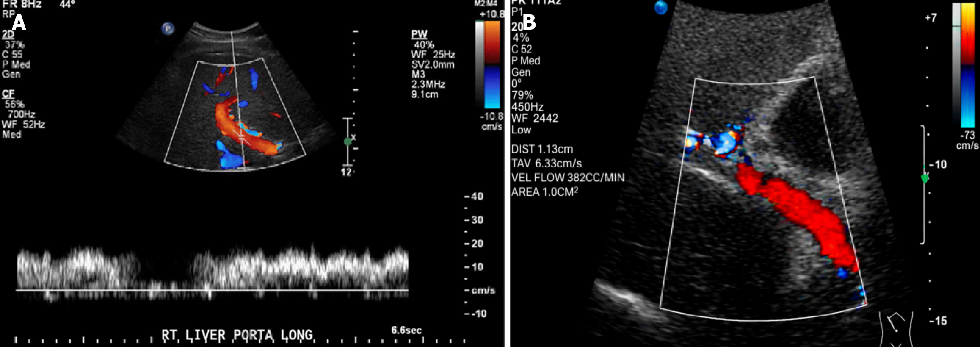Click the green focal zone marker in panel A
980x347 pixels.
(x=348, y=142)
